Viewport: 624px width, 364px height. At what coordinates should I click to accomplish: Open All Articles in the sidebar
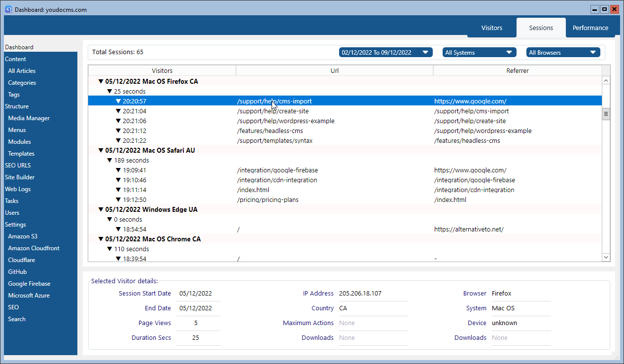pyautogui.click(x=22, y=71)
